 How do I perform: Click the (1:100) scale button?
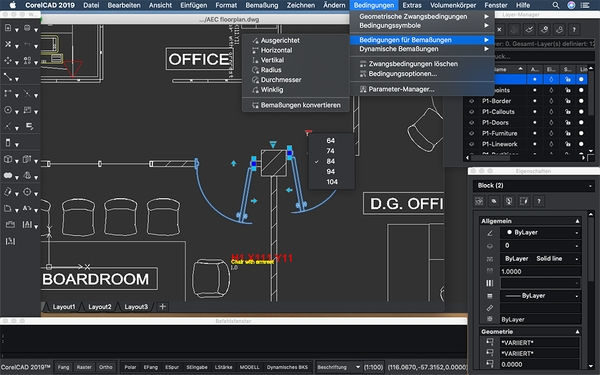[373, 367]
